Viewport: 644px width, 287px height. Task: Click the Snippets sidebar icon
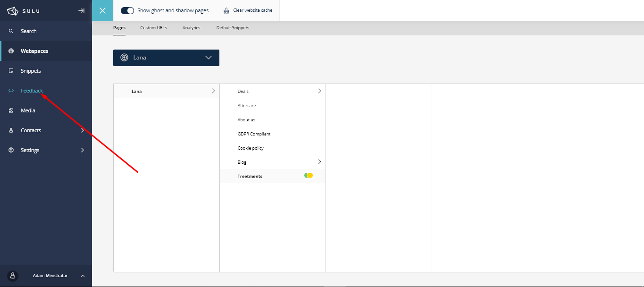tap(11, 71)
